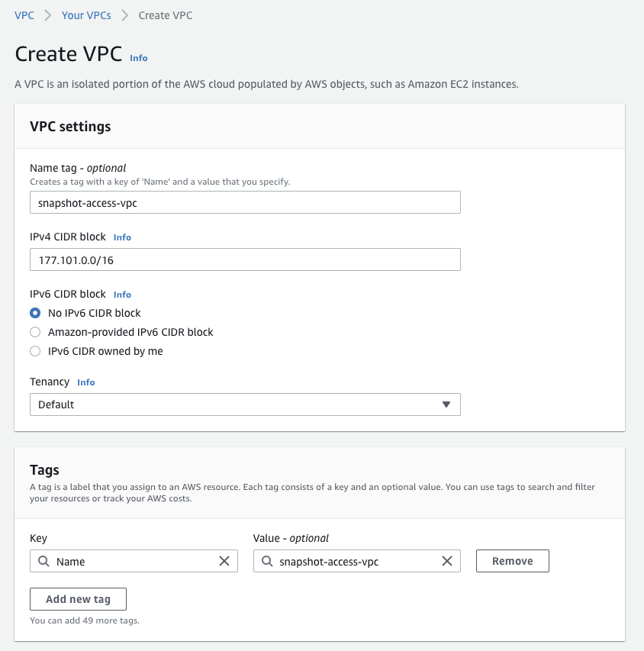Screen dimensions: 644x651
Task: Open the Tenancy dropdown
Action: pyautogui.click(x=245, y=404)
